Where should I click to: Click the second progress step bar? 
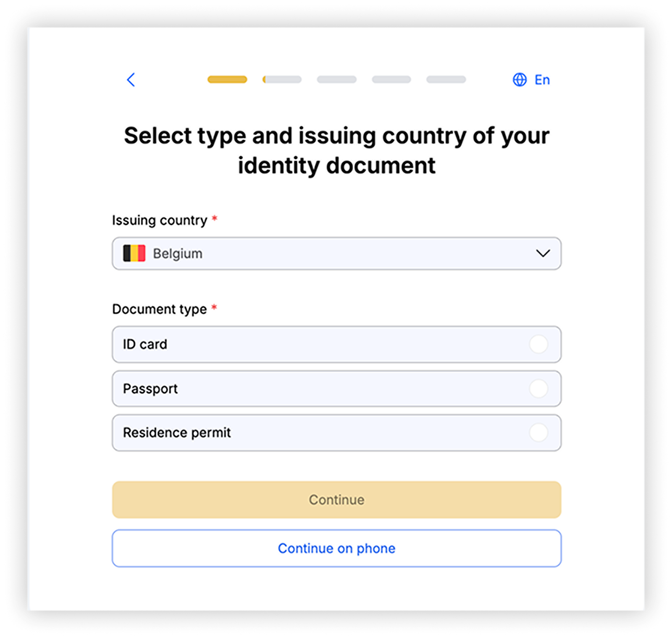tap(282, 80)
